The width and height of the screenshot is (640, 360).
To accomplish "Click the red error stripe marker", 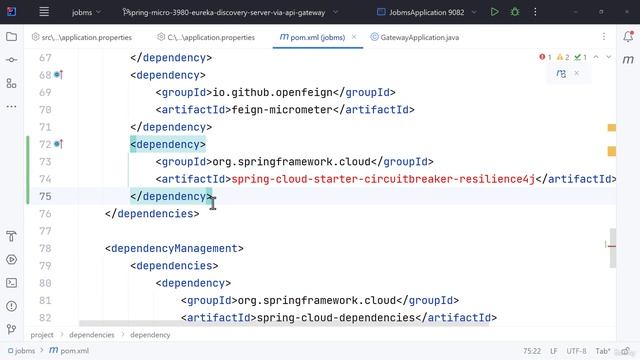I will [x=611, y=246].
